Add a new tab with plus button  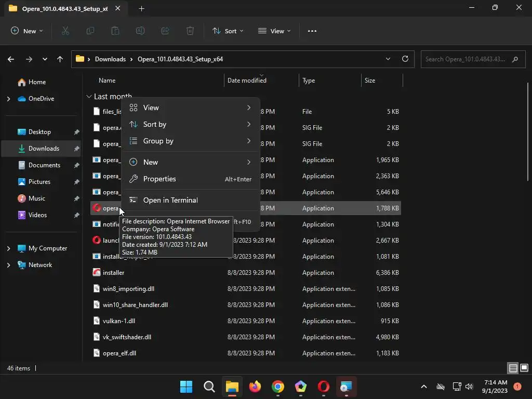(141, 9)
